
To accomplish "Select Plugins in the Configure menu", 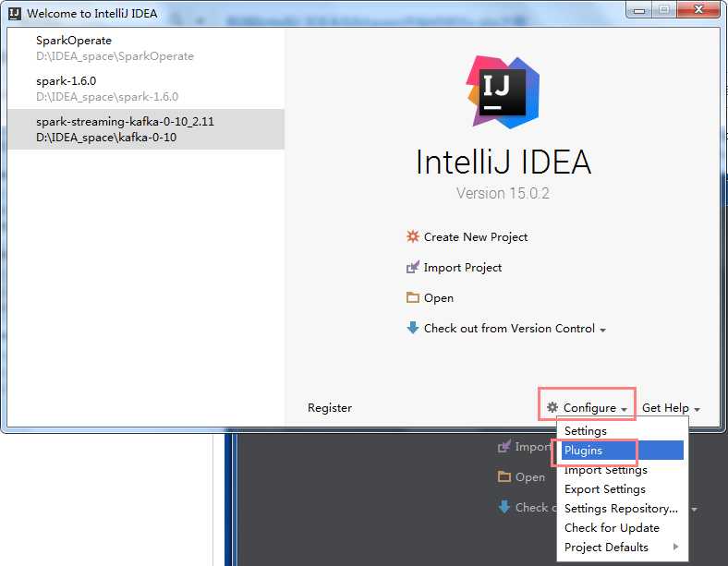I will tap(622, 450).
